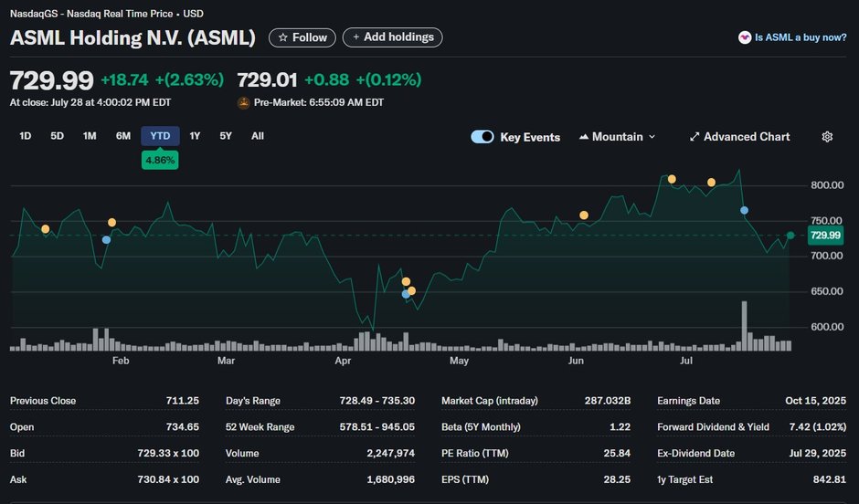Click the Add holdings button
This screenshot has width=859, height=504.
[392, 37]
